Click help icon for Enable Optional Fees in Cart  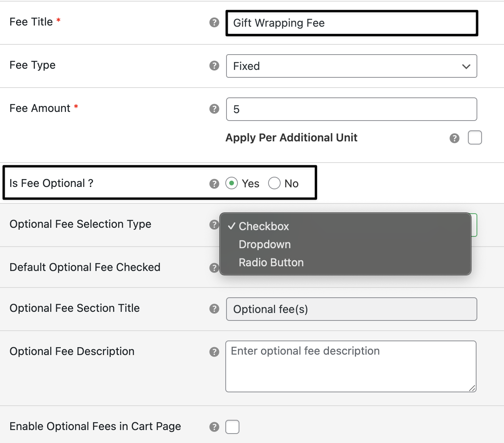coord(214,427)
